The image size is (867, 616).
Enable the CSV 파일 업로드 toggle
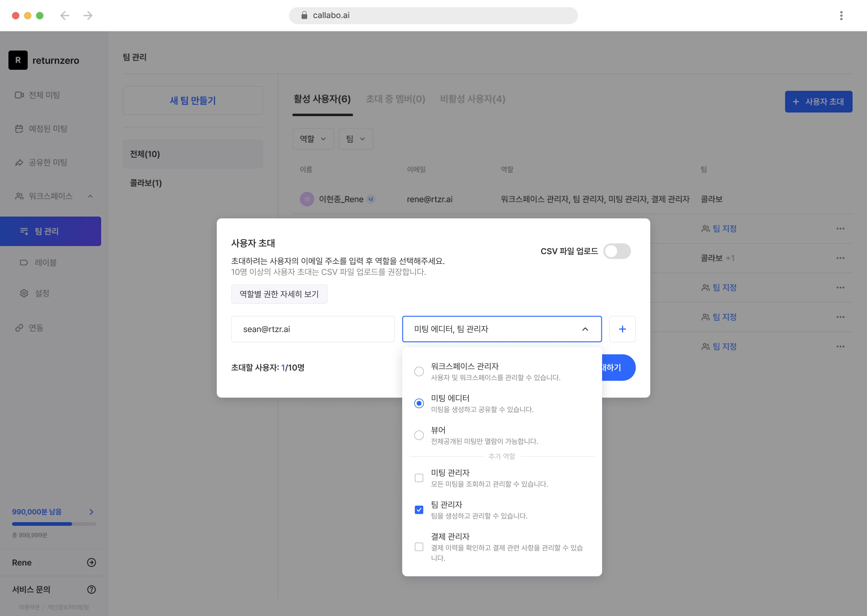[x=617, y=251]
